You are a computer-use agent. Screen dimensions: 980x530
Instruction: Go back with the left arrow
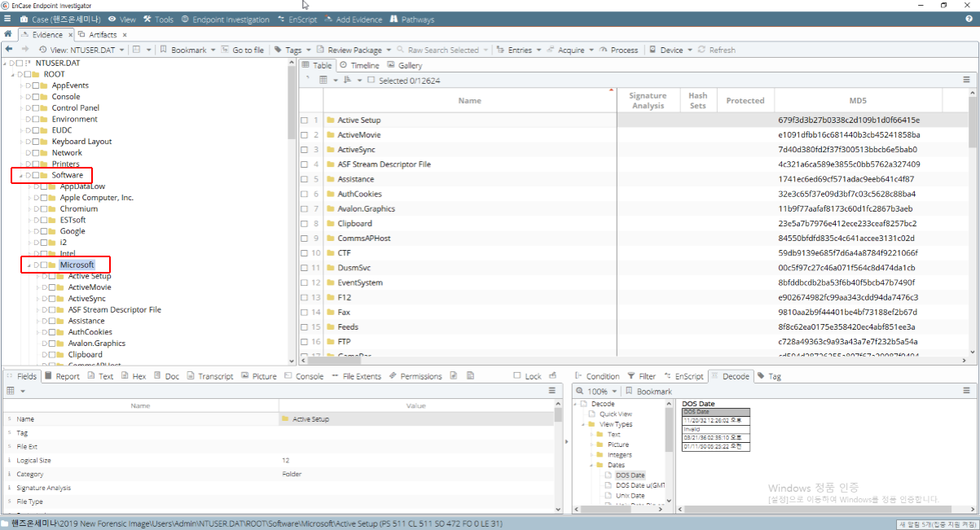pos(8,50)
